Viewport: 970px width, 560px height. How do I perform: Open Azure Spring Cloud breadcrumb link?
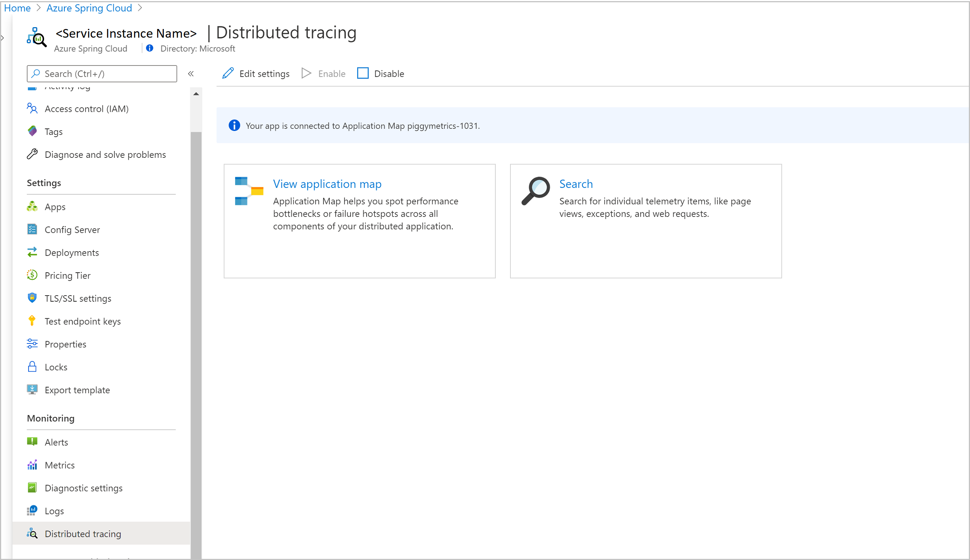coord(89,8)
